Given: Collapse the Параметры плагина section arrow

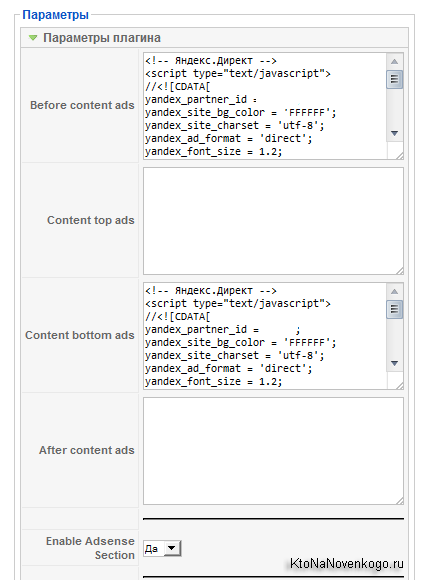Looking at the screenshot, I should (x=33, y=38).
